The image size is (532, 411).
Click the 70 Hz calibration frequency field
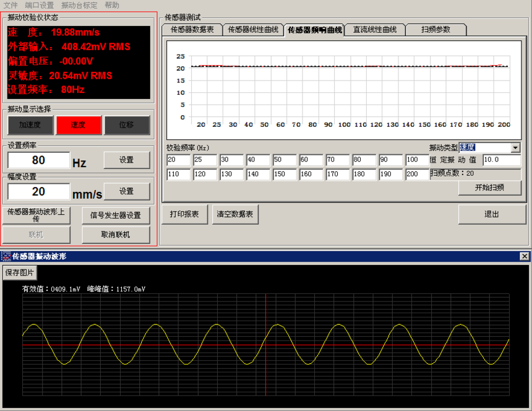tap(338, 160)
